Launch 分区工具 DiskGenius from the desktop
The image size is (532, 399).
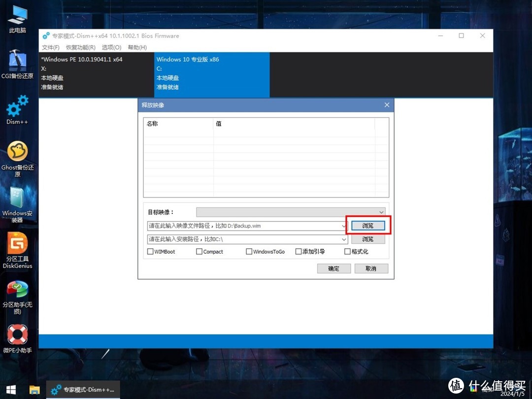pyautogui.click(x=18, y=250)
